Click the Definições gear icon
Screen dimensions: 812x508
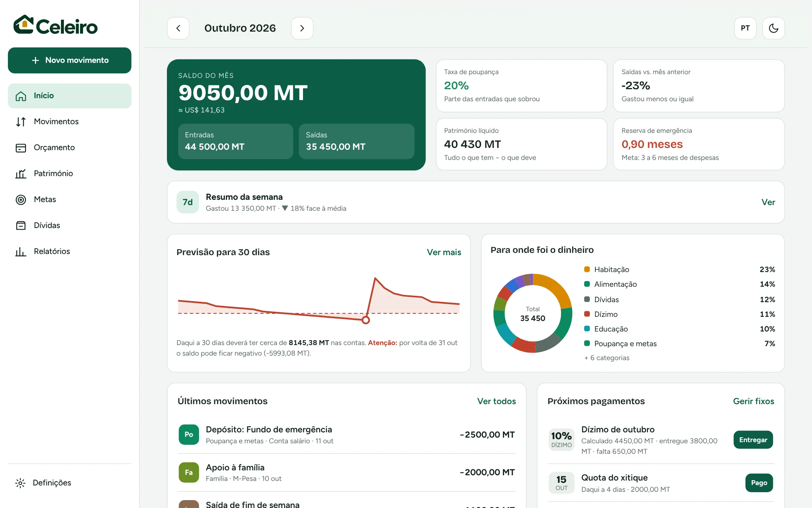(x=20, y=483)
